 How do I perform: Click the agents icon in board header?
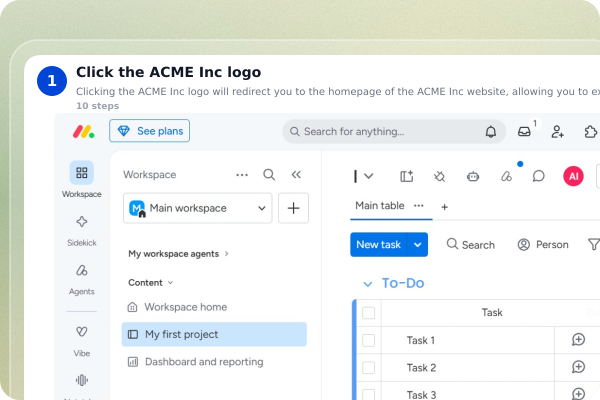(506, 176)
